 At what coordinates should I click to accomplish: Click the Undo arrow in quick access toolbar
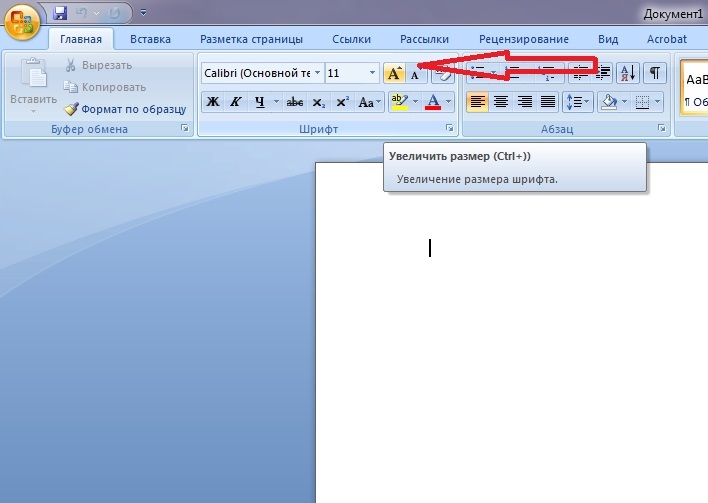point(82,13)
